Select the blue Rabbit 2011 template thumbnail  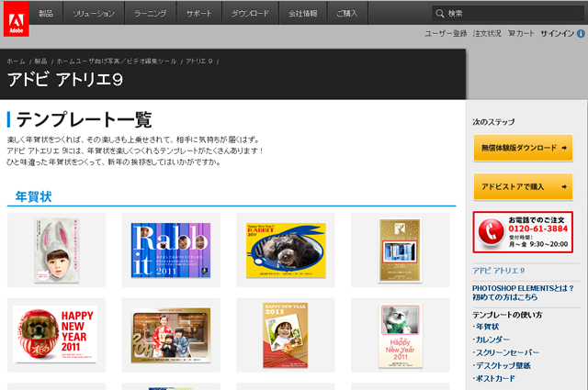171,251
